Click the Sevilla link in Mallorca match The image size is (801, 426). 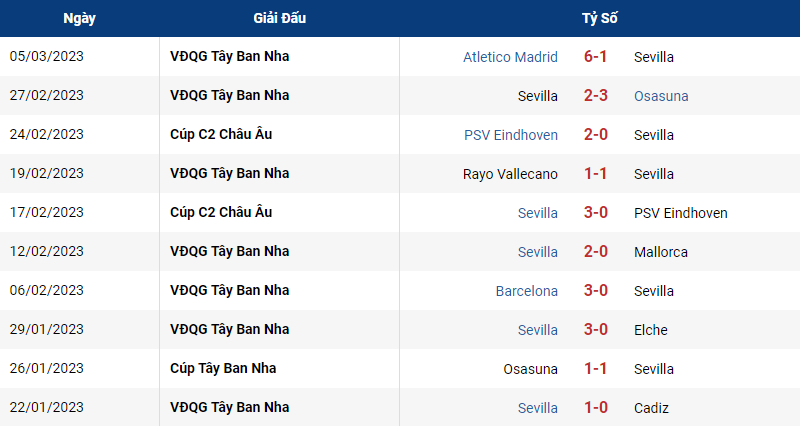click(537, 252)
